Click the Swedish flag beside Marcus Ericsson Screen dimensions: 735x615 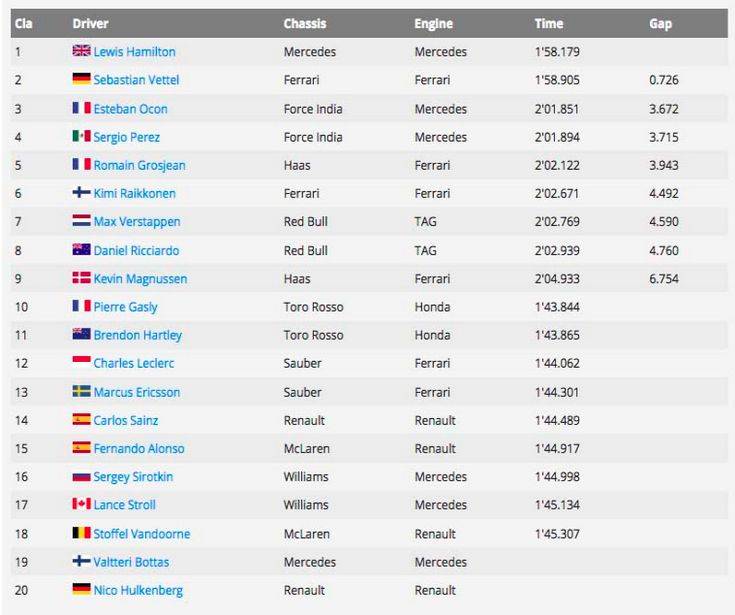[82, 392]
